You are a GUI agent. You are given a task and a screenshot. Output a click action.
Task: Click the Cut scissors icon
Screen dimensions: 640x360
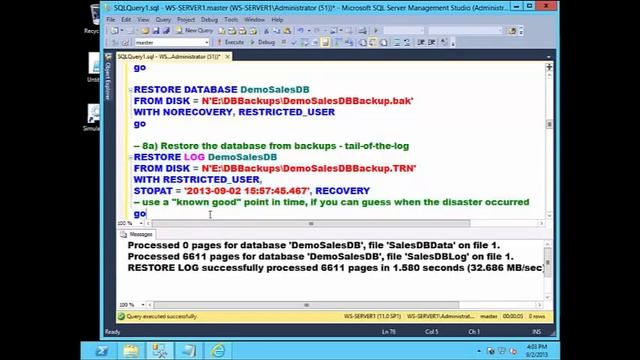266,31
